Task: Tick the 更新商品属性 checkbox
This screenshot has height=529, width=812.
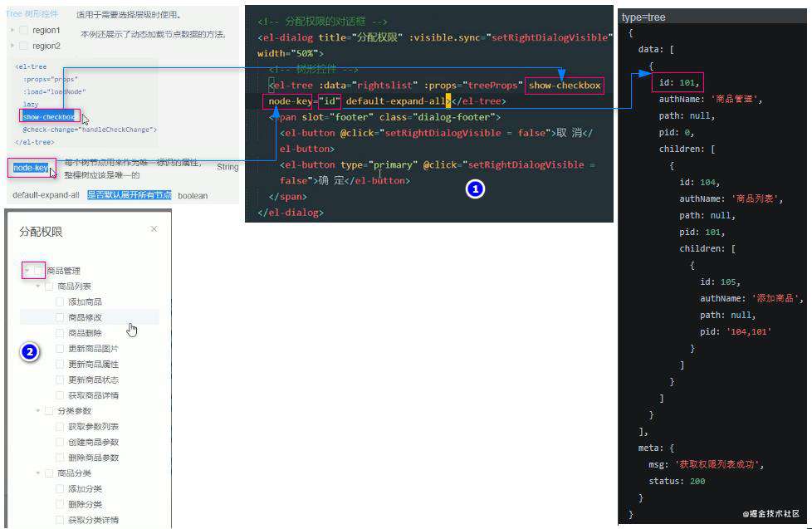Action: click(60, 365)
